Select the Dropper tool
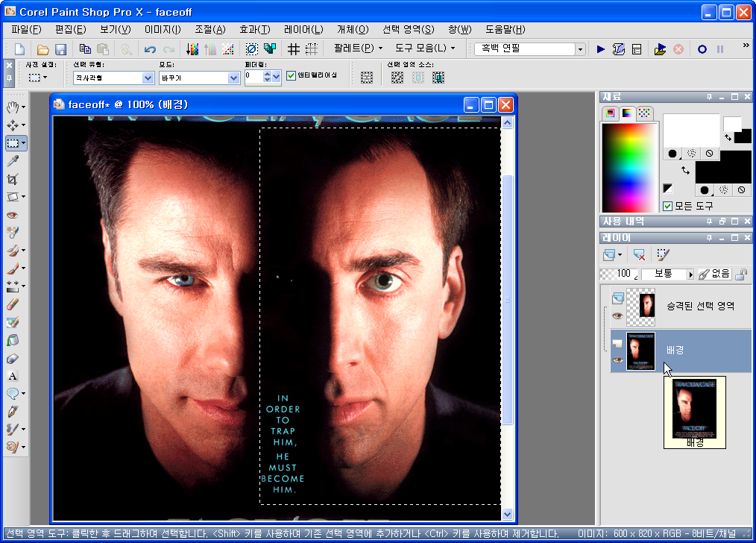The width and height of the screenshot is (756, 543). (13, 160)
